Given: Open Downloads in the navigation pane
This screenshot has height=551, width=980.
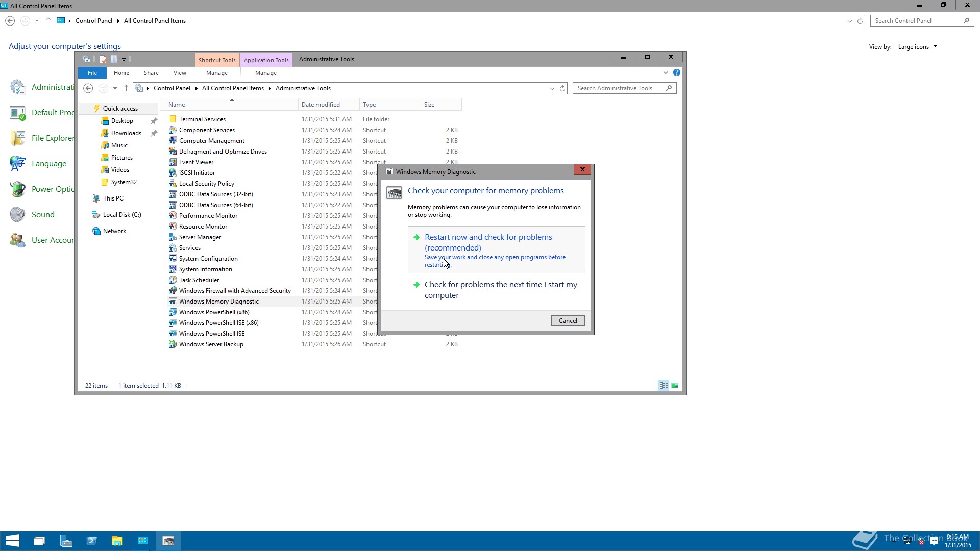Looking at the screenshot, I should tap(126, 133).
